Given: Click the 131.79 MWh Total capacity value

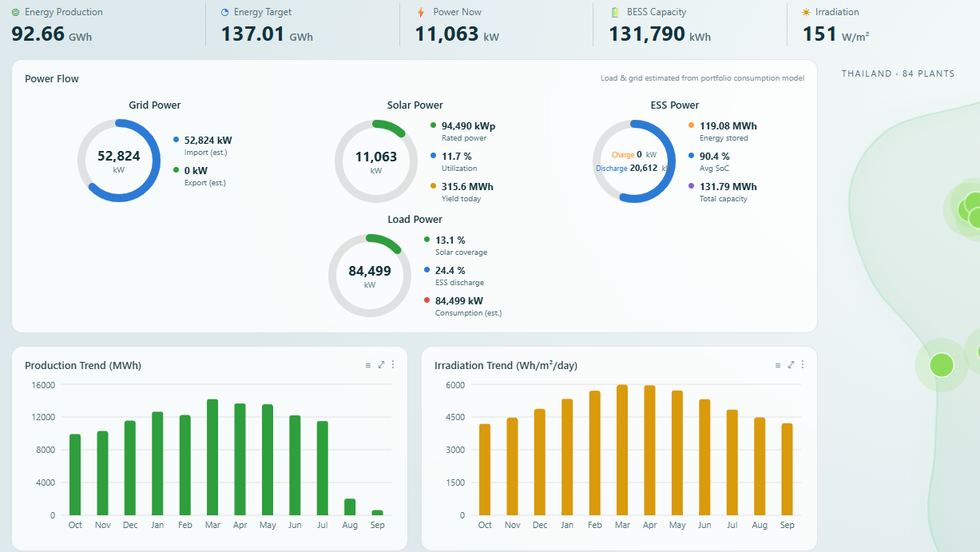Looking at the screenshot, I should click(x=728, y=186).
